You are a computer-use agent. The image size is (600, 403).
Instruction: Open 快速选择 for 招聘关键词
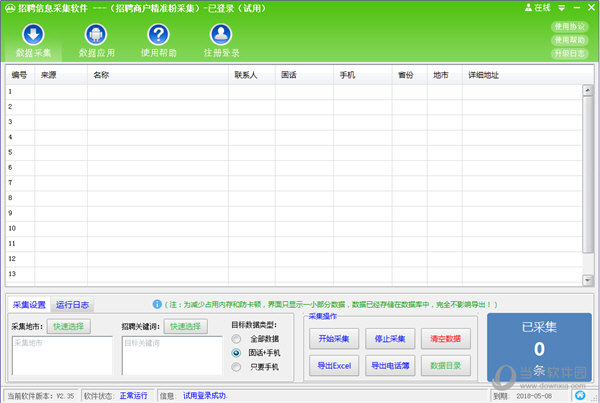tap(186, 325)
